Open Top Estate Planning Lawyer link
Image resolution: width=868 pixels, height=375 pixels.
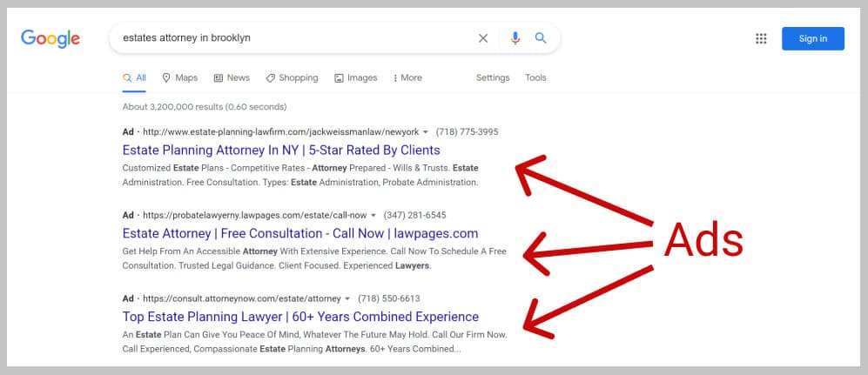pos(300,317)
